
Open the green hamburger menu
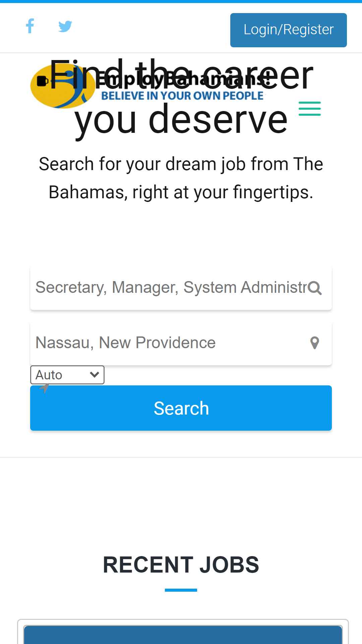tap(310, 109)
